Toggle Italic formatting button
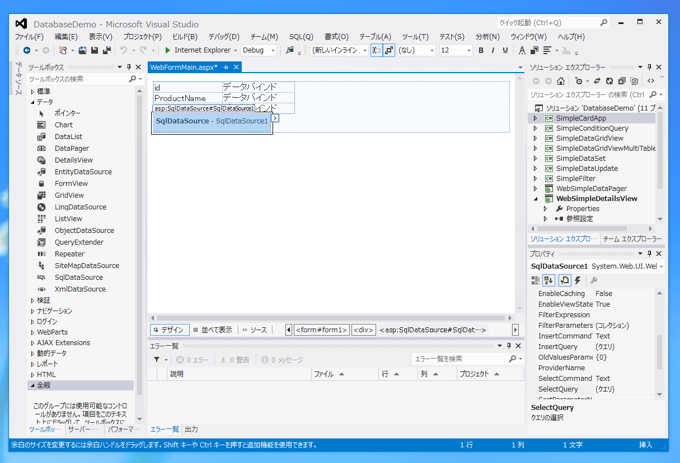 pos(493,50)
